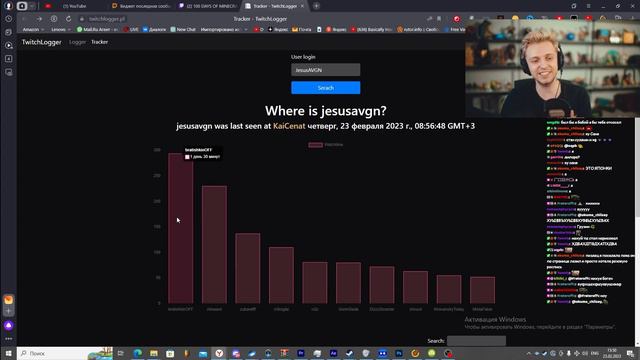The height and width of the screenshot is (360, 640).
Task: Click the shortest, rightmost chart bar
Action: point(482,290)
